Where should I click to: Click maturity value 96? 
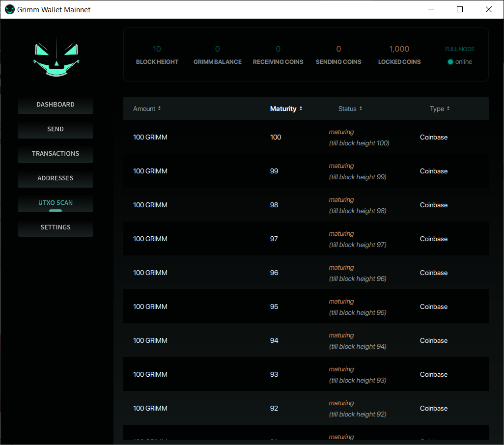(x=274, y=273)
